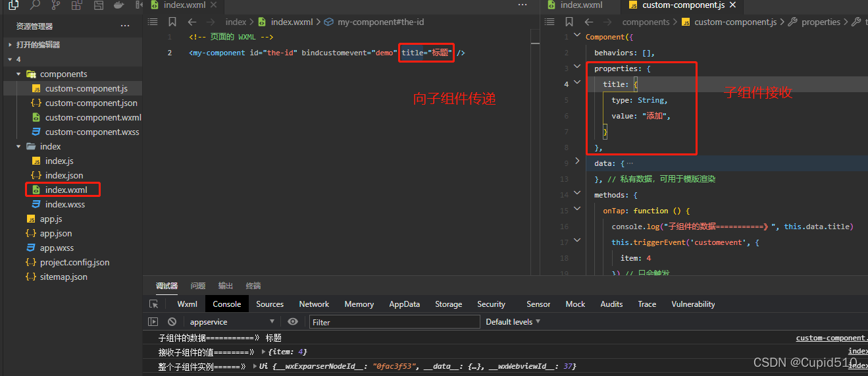Viewport: 868px width, 376px height.
Task: Switch to the Memory debugger tab
Action: pyautogui.click(x=359, y=304)
